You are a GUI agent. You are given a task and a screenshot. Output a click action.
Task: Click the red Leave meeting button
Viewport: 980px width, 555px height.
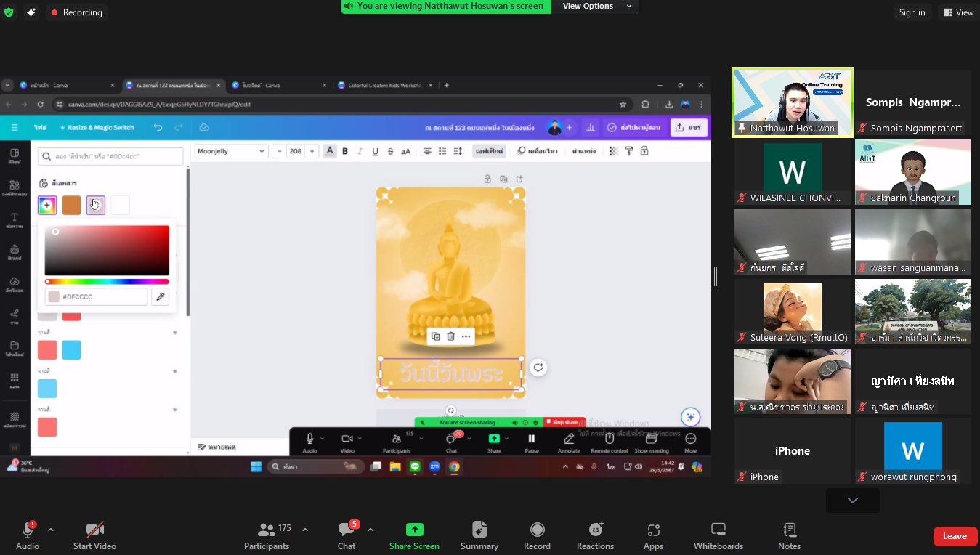point(955,536)
